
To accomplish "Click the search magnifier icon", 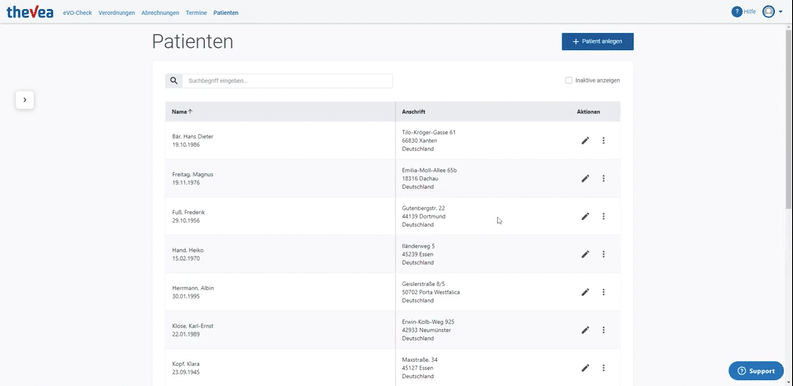I will click(174, 81).
